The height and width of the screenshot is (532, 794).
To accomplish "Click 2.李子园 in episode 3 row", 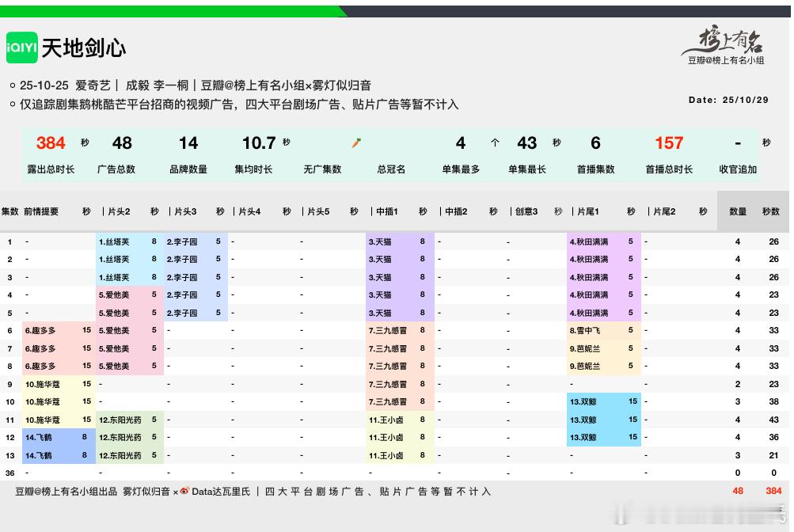I will [x=182, y=277].
